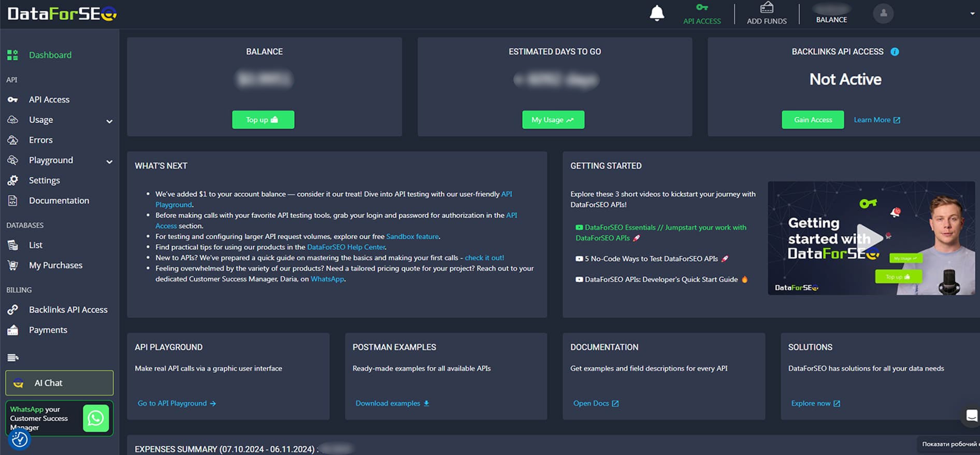Click Settings gear icon in sidebar
This screenshot has height=455, width=980.
pyautogui.click(x=12, y=180)
